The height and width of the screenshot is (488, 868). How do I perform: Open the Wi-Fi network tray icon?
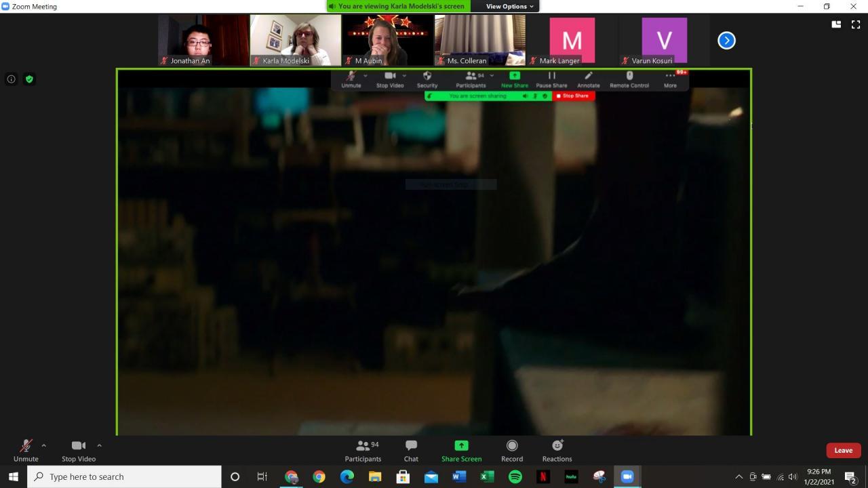(780, 477)
